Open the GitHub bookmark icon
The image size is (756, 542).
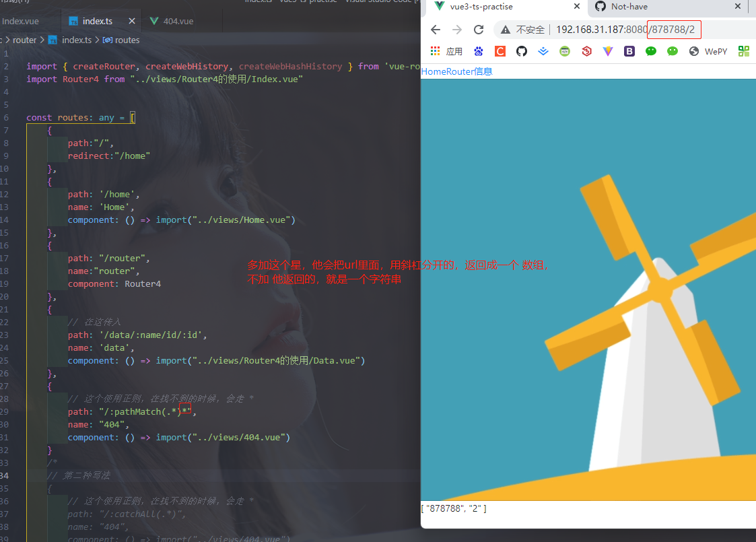click(521, 51)
